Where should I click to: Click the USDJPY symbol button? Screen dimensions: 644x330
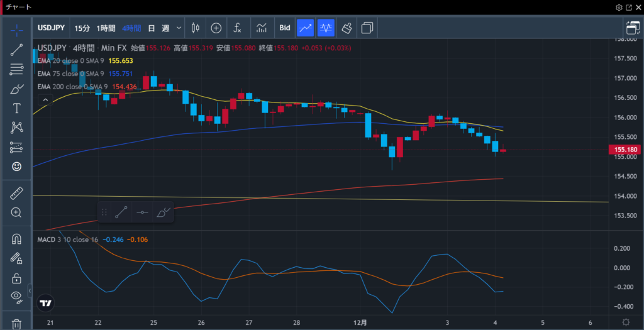[x=51, y=28]
